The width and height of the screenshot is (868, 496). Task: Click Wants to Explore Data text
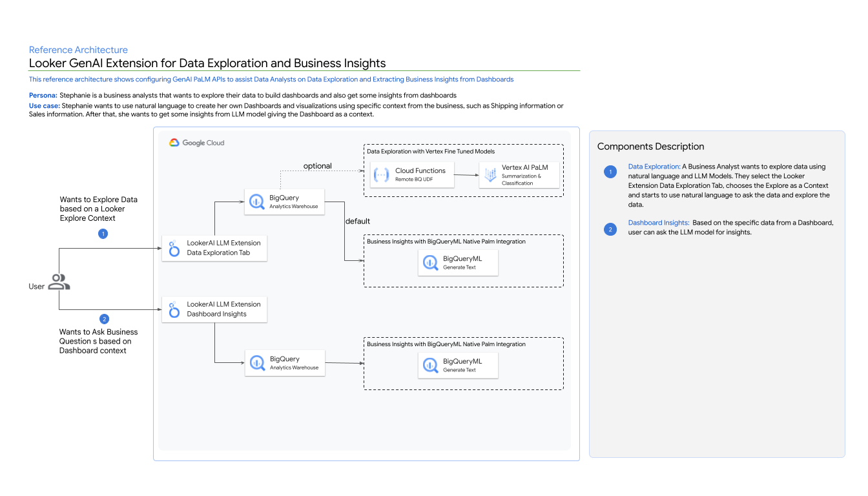point(99,209)
